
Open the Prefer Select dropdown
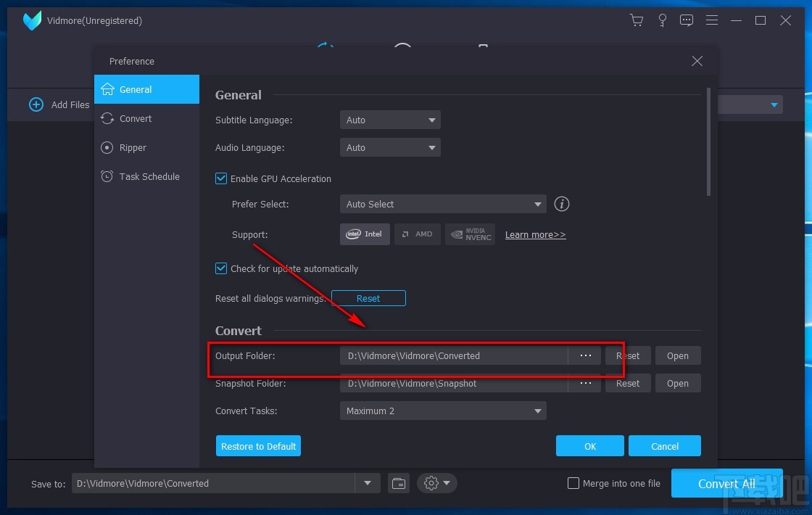(x=443, y=204)
